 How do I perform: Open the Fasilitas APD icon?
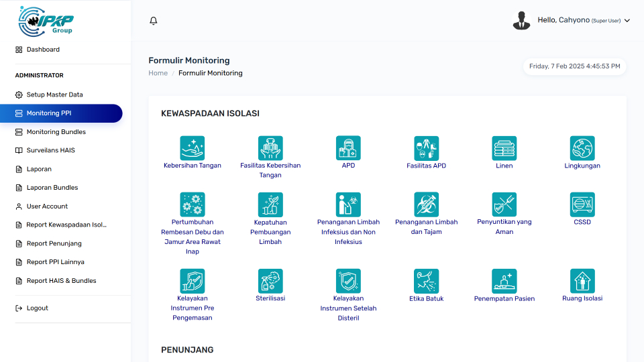[426, 148]
